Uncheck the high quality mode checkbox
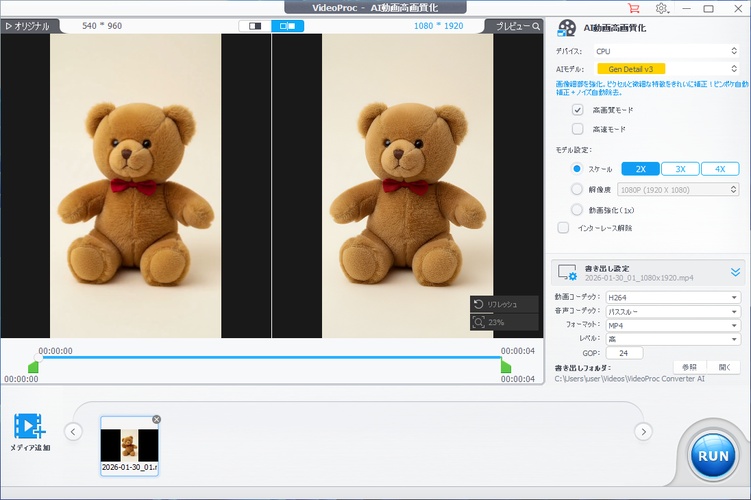The width and height of the screenshot is (751, 500). [578, 110]
